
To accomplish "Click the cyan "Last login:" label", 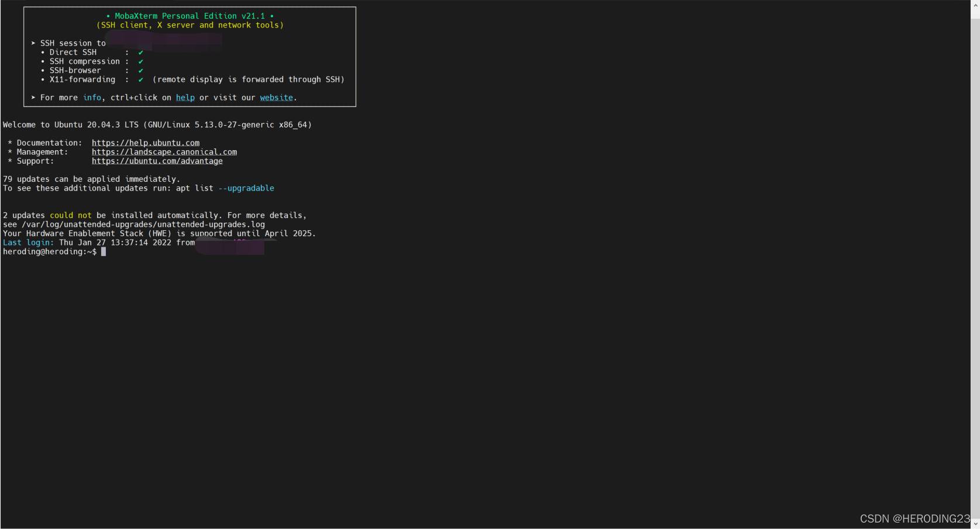I will [x=29, y=243].
